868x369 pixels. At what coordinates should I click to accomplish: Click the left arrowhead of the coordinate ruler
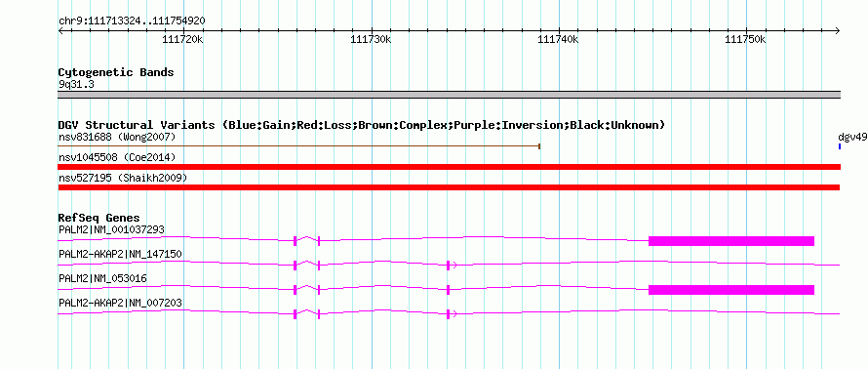coord(60,30)
